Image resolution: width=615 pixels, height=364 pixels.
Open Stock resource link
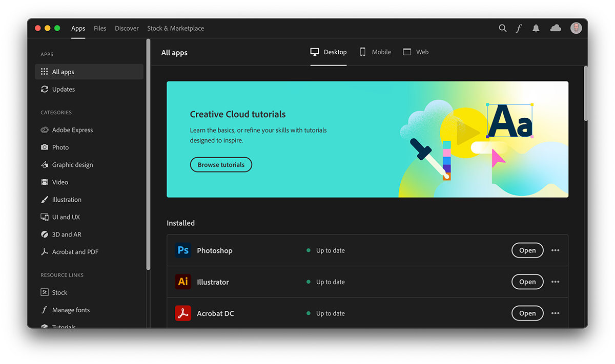tap(59, 292)
